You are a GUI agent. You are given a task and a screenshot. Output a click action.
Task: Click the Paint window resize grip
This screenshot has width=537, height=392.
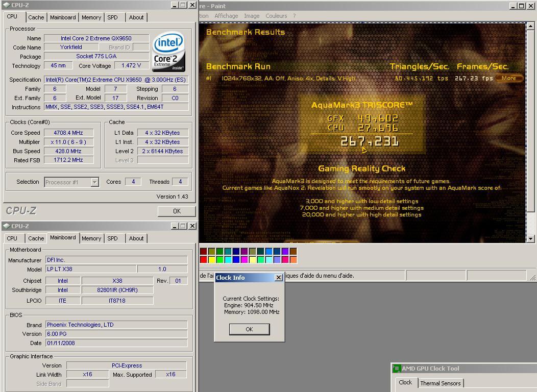(x=532, y=278)
